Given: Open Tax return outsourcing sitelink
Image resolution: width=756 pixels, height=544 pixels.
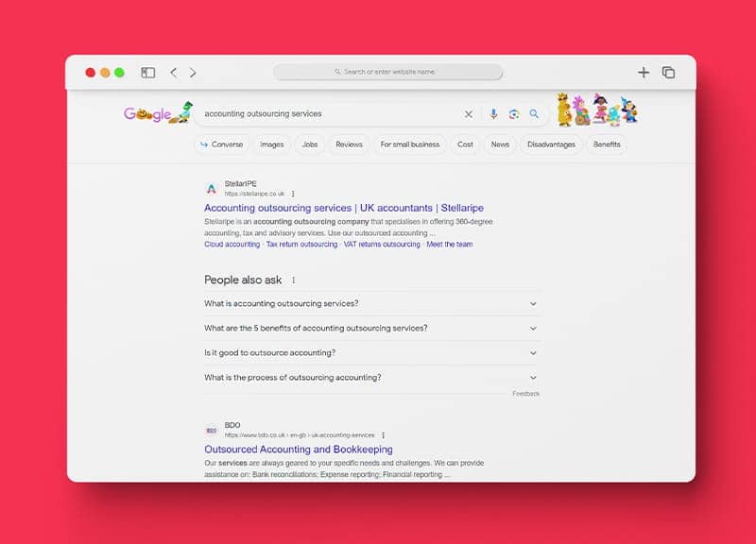Looking at the screenshot, I should point(301,245).
